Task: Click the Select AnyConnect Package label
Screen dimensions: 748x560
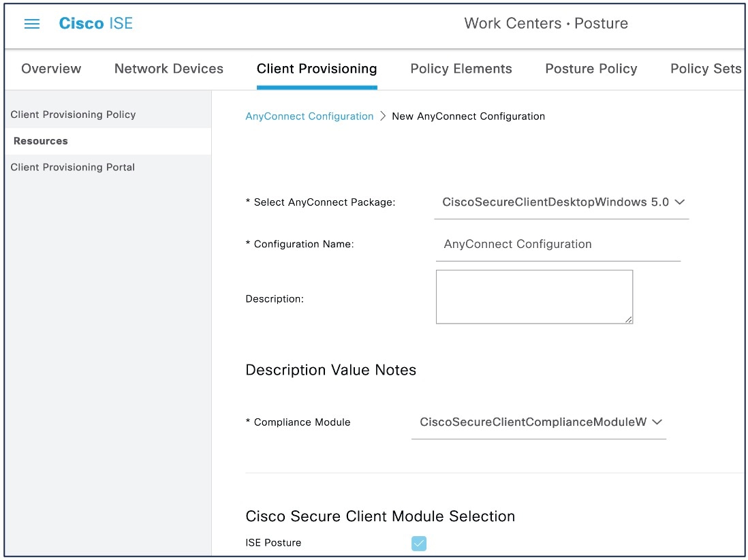Action: click(321, 202)
